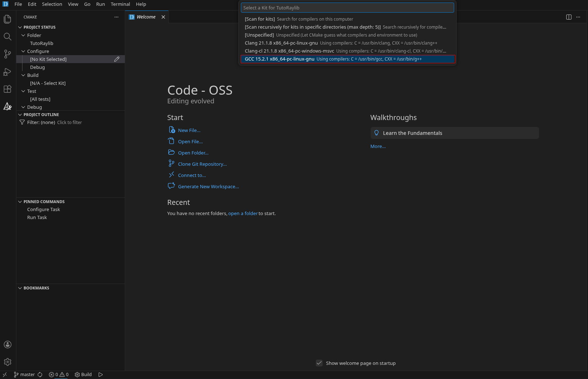588x379 pixels.
Task: Open the Extensions view icon
Action: 7,89
